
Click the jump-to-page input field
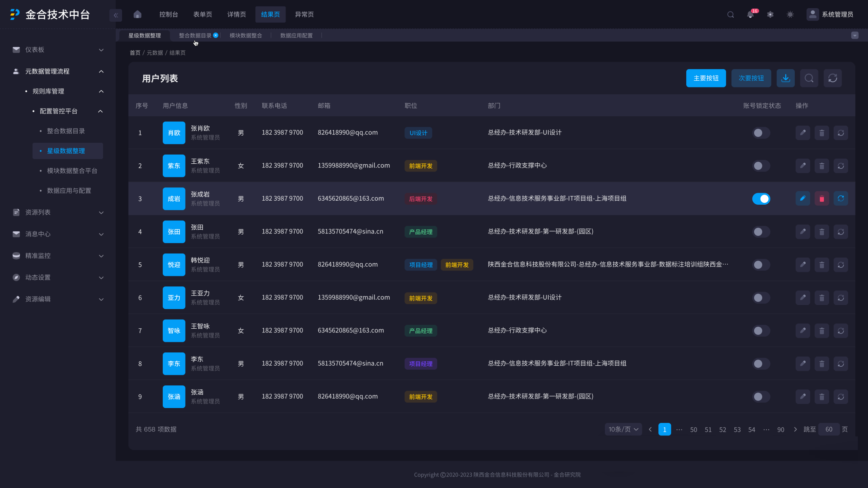[x=829, y=429]
